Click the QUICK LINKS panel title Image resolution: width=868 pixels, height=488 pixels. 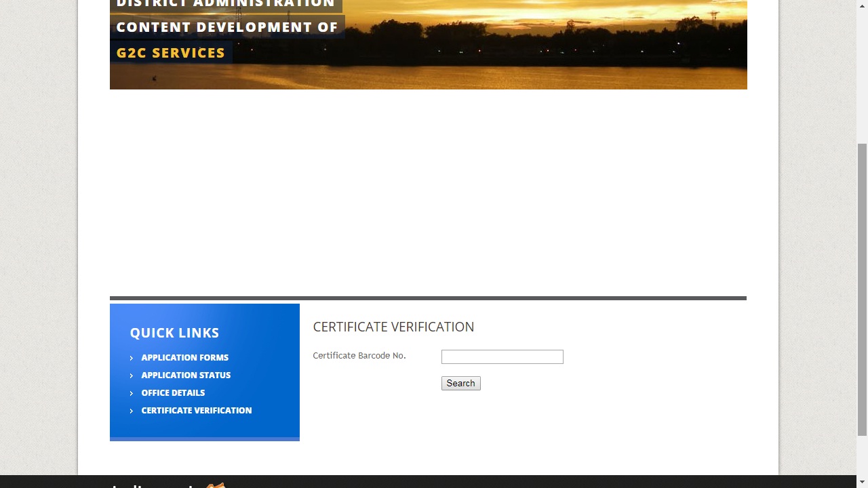point(174,333)
